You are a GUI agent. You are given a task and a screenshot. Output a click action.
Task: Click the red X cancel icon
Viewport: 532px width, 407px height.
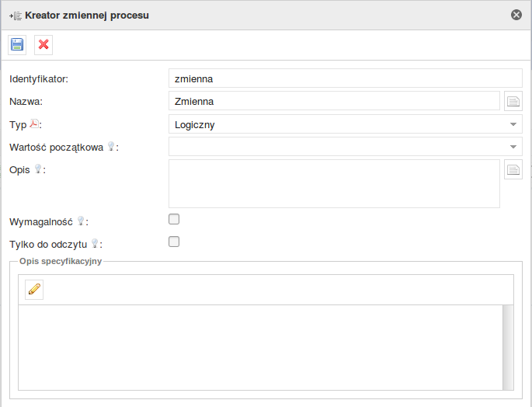point(43,45)
